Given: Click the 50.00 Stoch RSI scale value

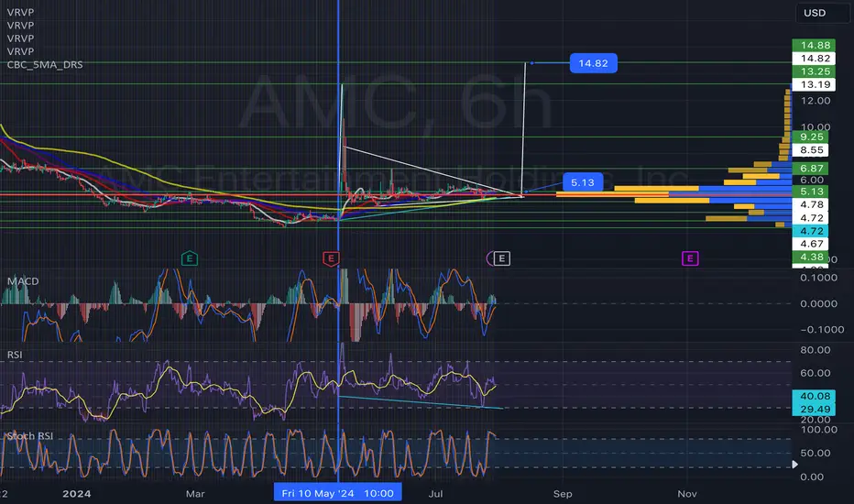Looking at the screenshot, I should click(x=816, y=453).
